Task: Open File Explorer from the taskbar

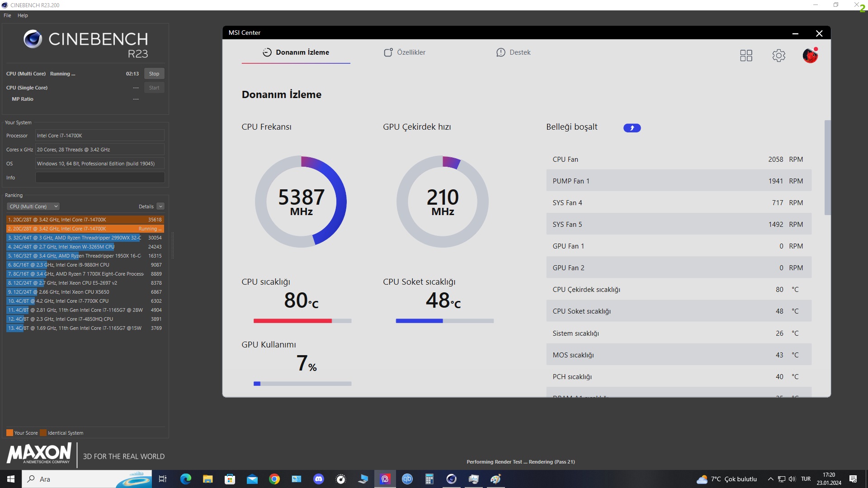Action: 208,479
